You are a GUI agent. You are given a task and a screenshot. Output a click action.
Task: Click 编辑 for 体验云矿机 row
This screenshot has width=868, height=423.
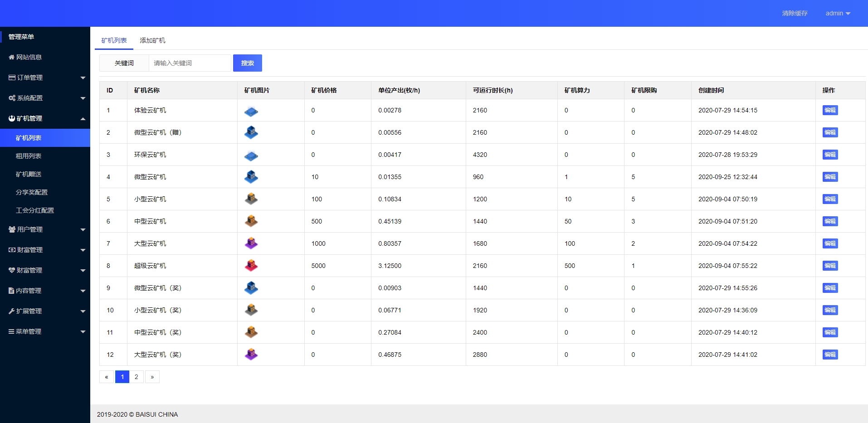[x=830, y=110]
